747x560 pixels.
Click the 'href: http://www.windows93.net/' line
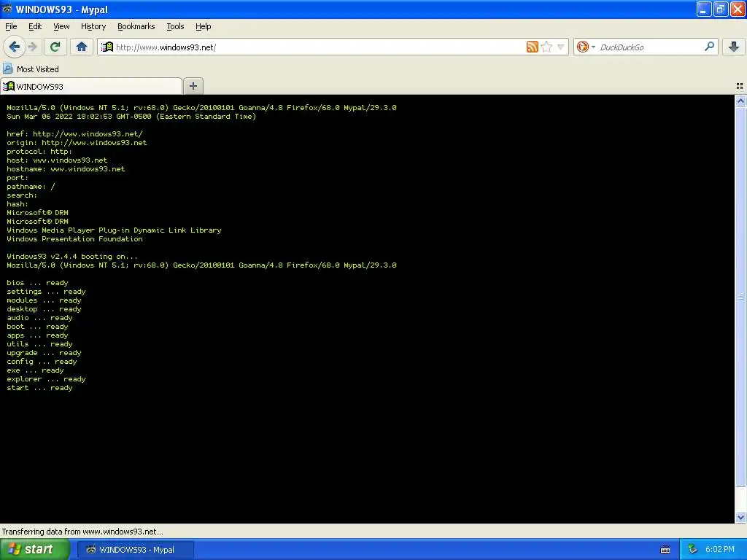[74, 134]
